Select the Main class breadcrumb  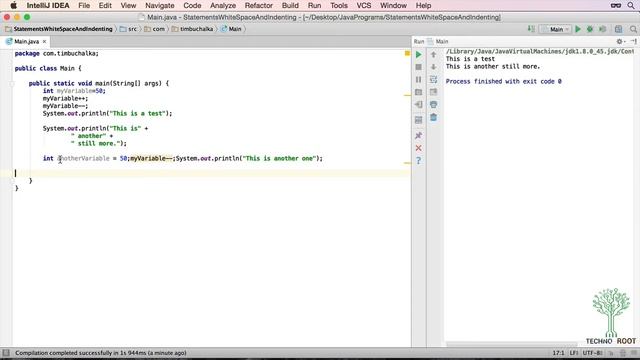pyautogui.click(x=231, y=29)
